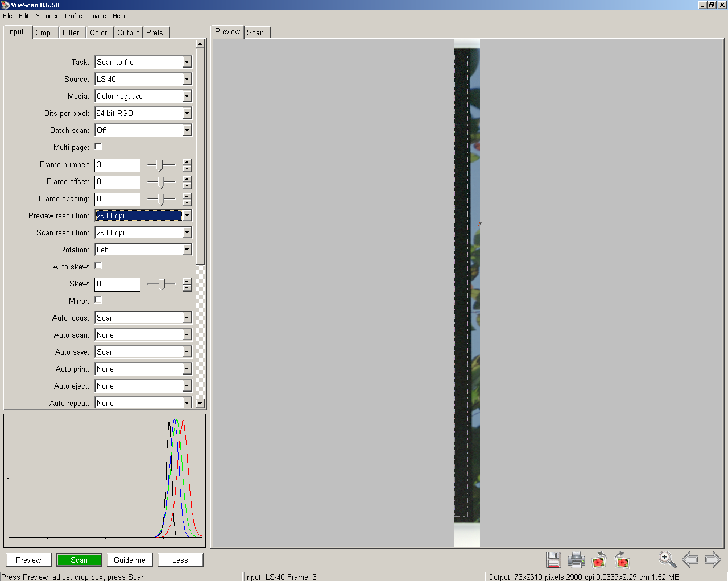The width and height of the screenshot is (728, 582).
Task: Click the Frame number slider
Action: [161, 165]
